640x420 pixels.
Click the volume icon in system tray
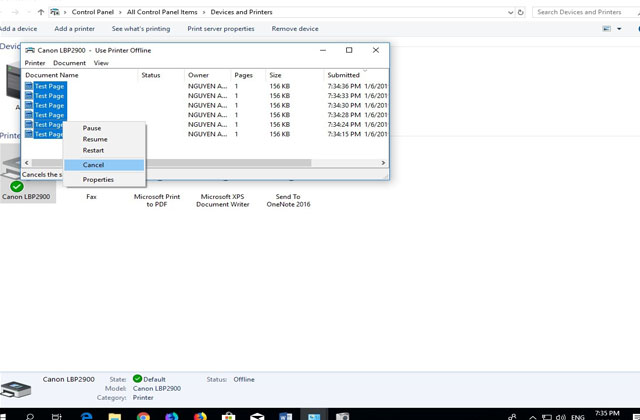[561, 417]
